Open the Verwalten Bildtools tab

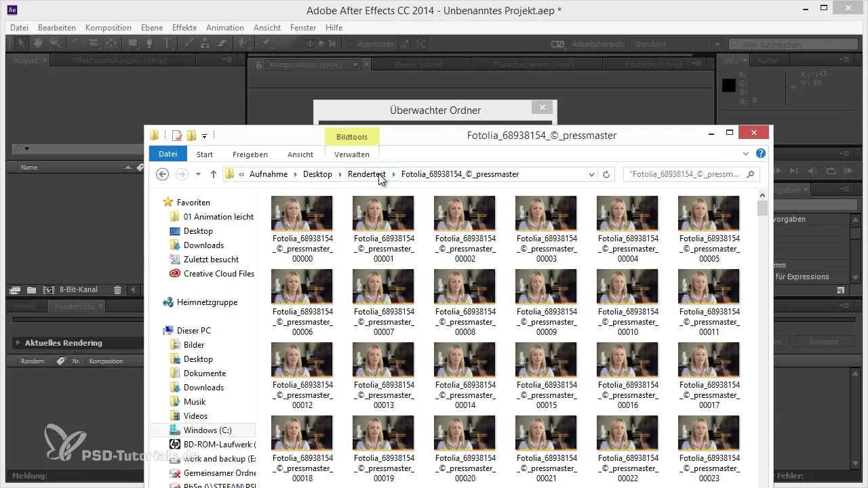pyautogui.click(x=351, y=155)
